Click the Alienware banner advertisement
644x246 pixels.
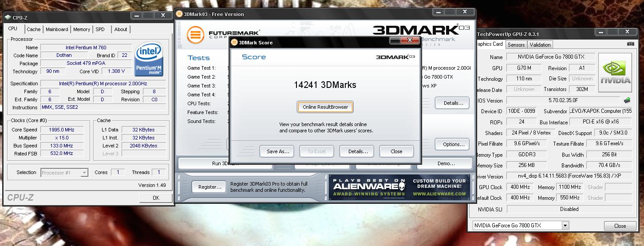399,187
